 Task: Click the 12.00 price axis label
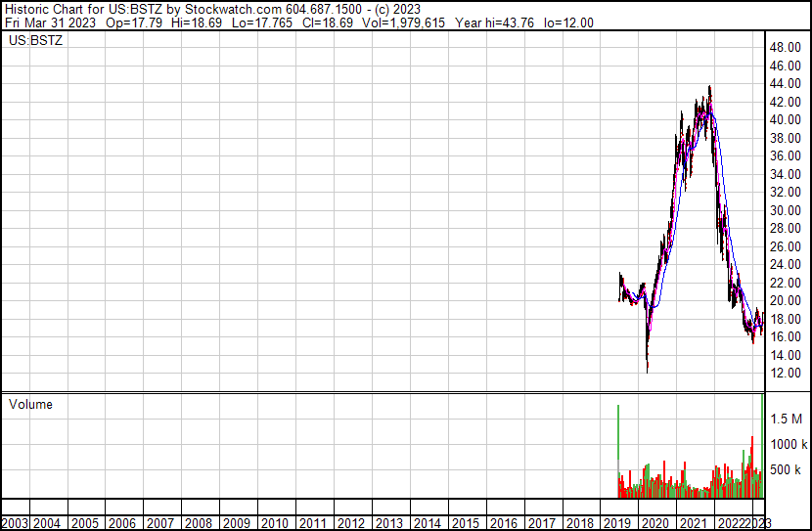[x=784, y=374]
